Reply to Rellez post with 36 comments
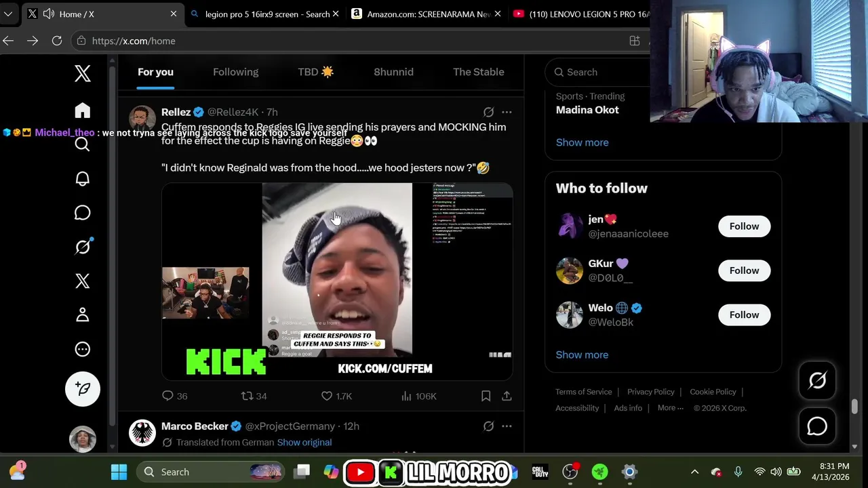The height and width of the screenshot is (488, 868). tap(175, 396)
